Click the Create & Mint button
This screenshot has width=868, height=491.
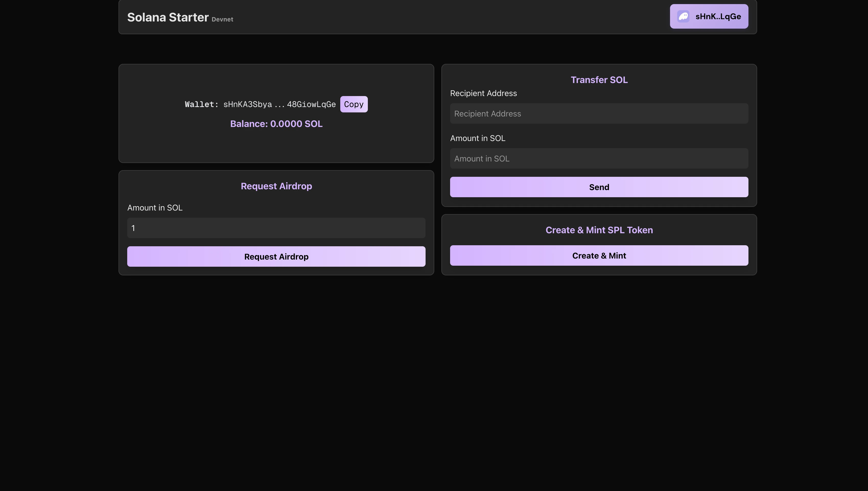pyautogui.click(x=599, y=256)
